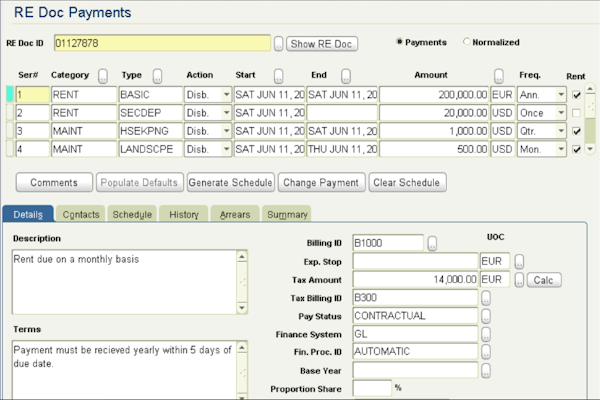The height and width of the screenshot is (400, 600).
Task: Open the Start date lookup button
Action: (x=279, y=76)
